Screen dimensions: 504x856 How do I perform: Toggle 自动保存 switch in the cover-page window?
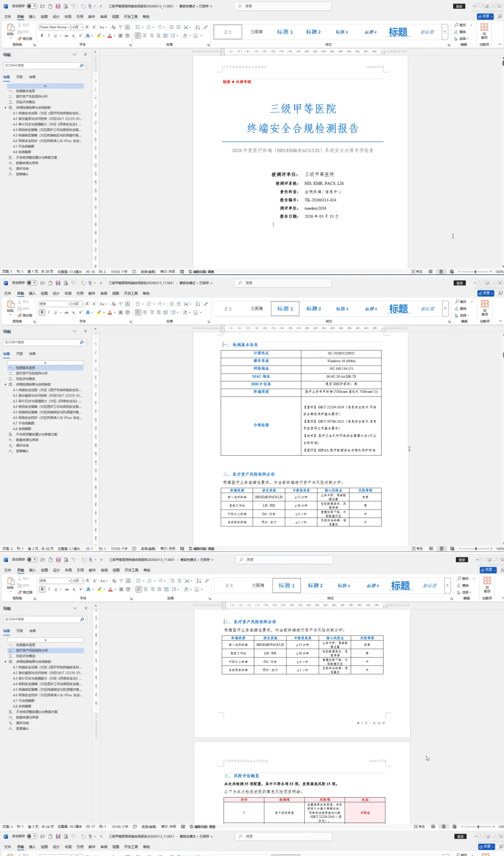[32, 6]
